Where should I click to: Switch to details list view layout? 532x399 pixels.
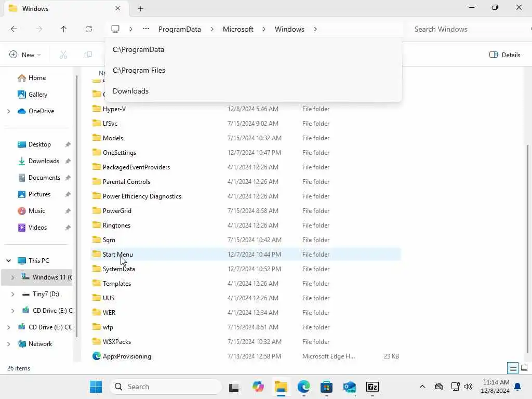pyautogui.click(x=513, y=368)
